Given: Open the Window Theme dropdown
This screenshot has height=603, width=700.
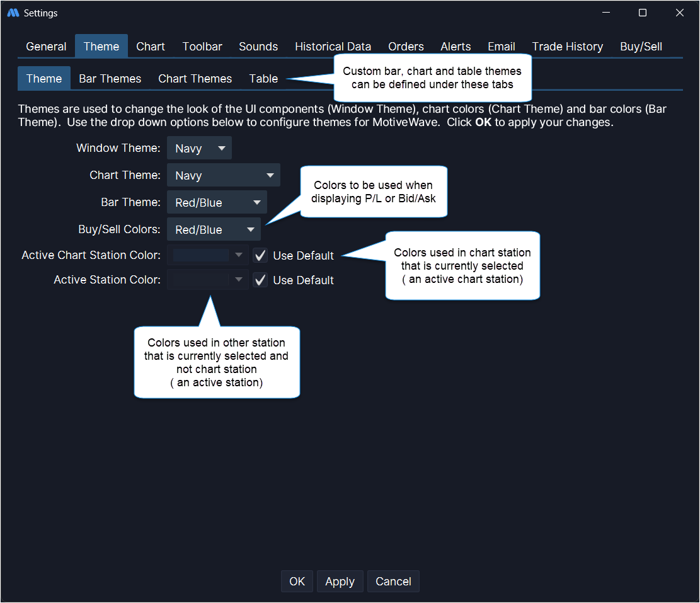Looking at the screenshot, I should pos(199,149).
